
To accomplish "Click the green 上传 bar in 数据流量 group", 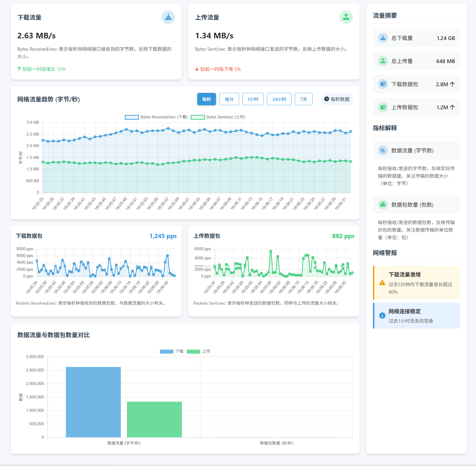I will (154, 420).
